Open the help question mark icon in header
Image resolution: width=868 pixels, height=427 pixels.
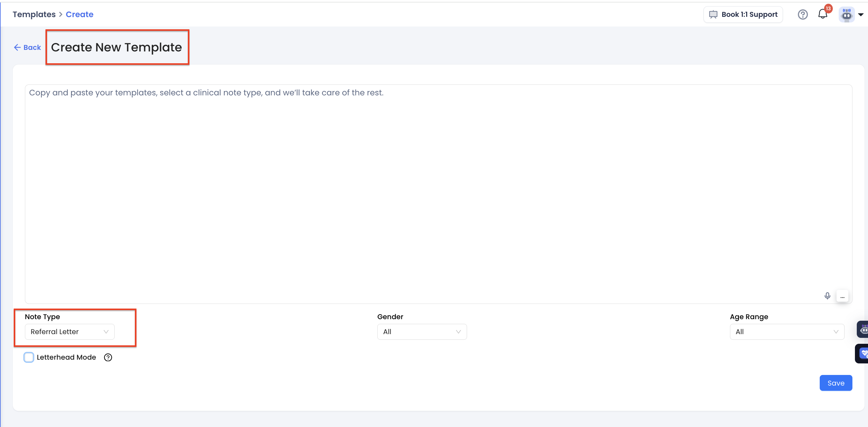point(802,14)
